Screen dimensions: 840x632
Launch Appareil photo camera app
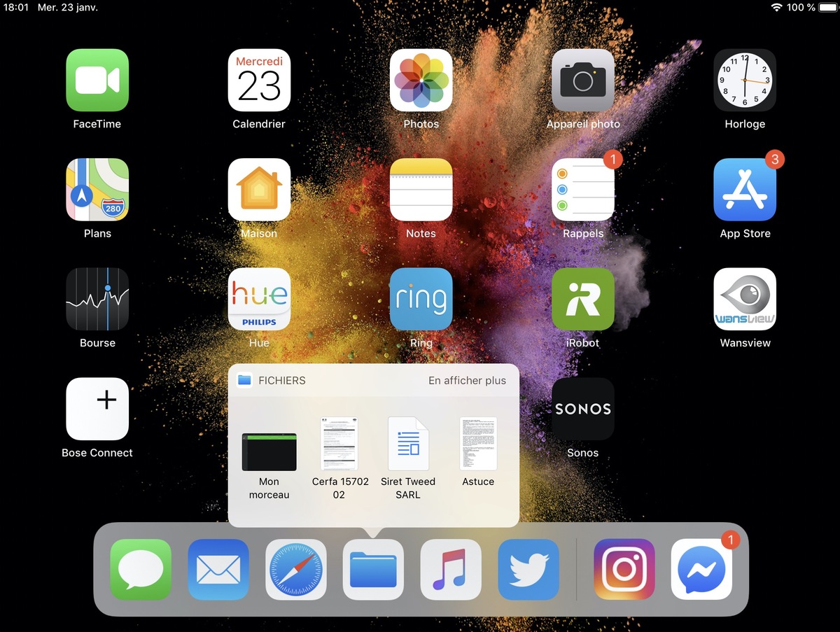(x=583, y=80)
